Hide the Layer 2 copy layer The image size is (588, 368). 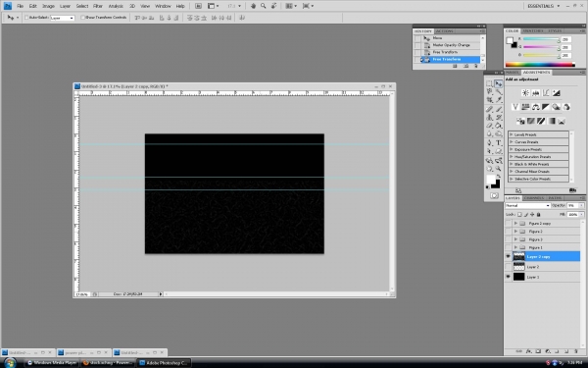[508, 256]
